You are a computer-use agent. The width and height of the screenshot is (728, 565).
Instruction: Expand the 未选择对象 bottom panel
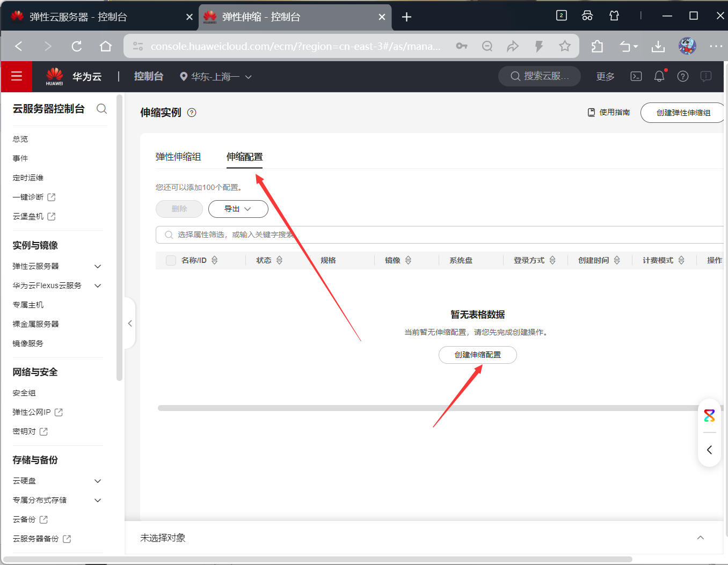coord(700,538)
